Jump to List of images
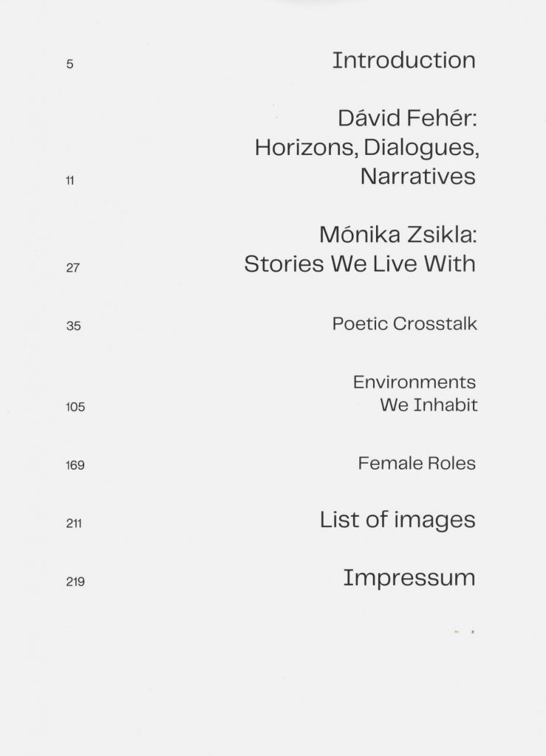Screen dimensions: 546x756 (x=397, y=520)
